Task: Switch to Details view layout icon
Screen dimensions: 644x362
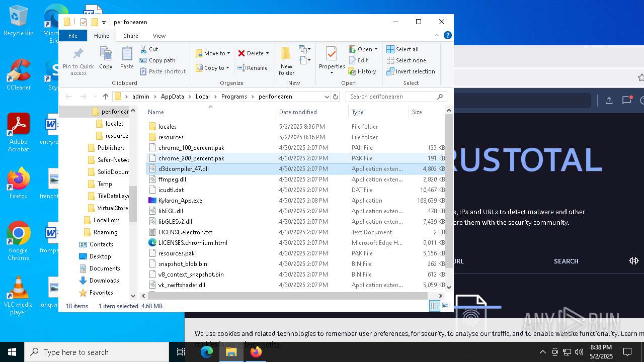Action: pyautogui.click(x=435, y=306)
